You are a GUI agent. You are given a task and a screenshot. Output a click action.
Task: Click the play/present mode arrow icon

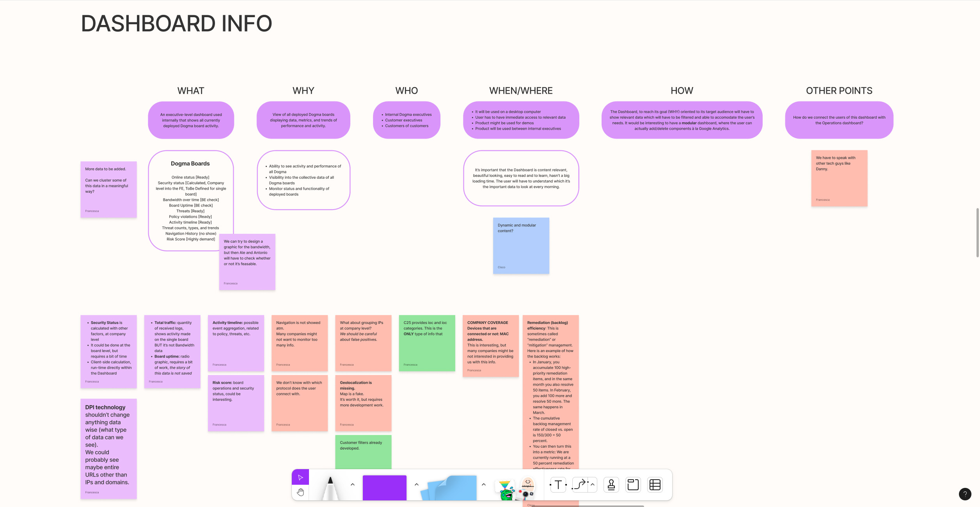300,477
